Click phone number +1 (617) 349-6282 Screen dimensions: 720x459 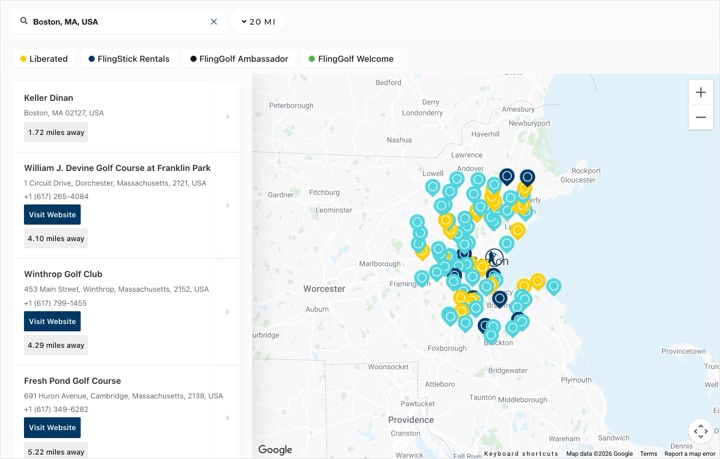[56, 409]
